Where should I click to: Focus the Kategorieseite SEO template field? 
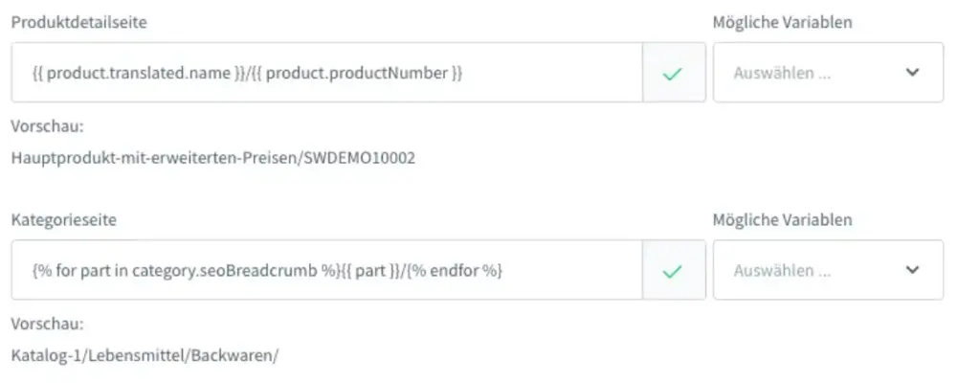point(325,271)
